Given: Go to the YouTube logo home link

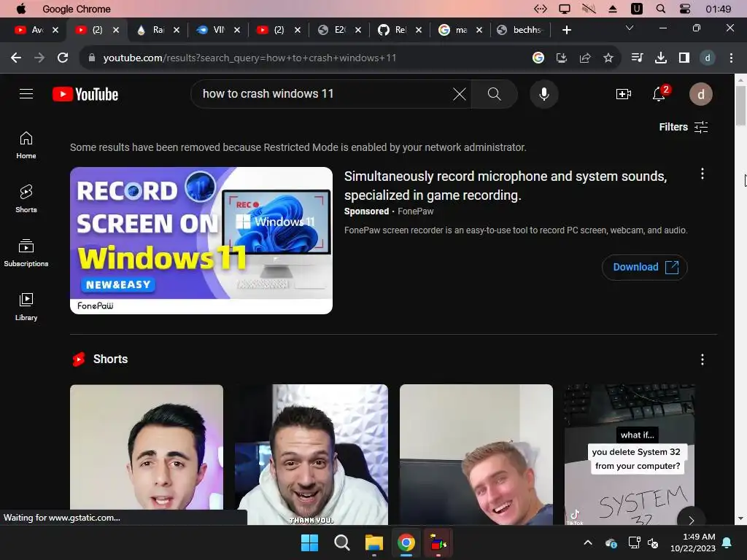Looking at the screenshot, I should point(85,94).
